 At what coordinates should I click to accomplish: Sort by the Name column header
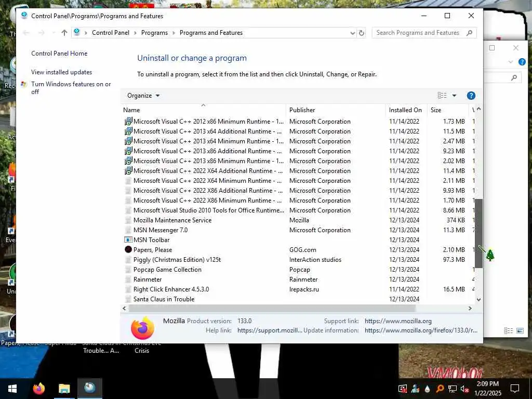click(x=204, y=110)
